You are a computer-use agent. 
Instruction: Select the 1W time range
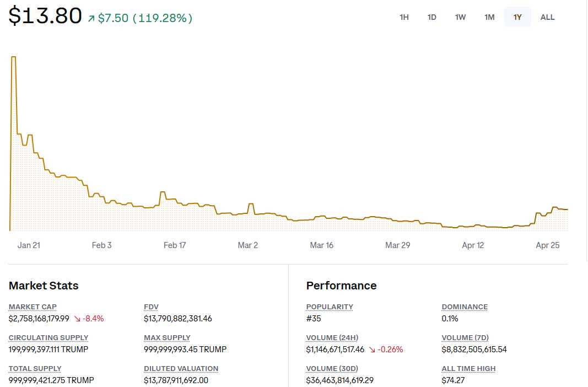(460, 17)
